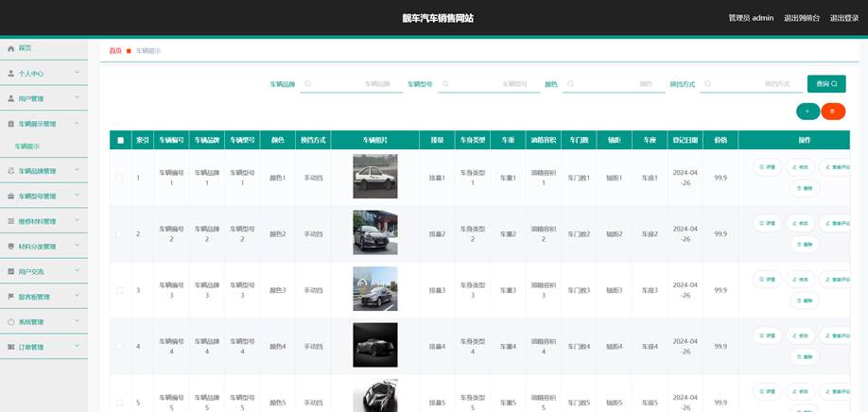Image resolution: width=868 pixels, height=412 pixels.
Task: Click the 排量3 cell in row 3
Action: tap(437, 290)
